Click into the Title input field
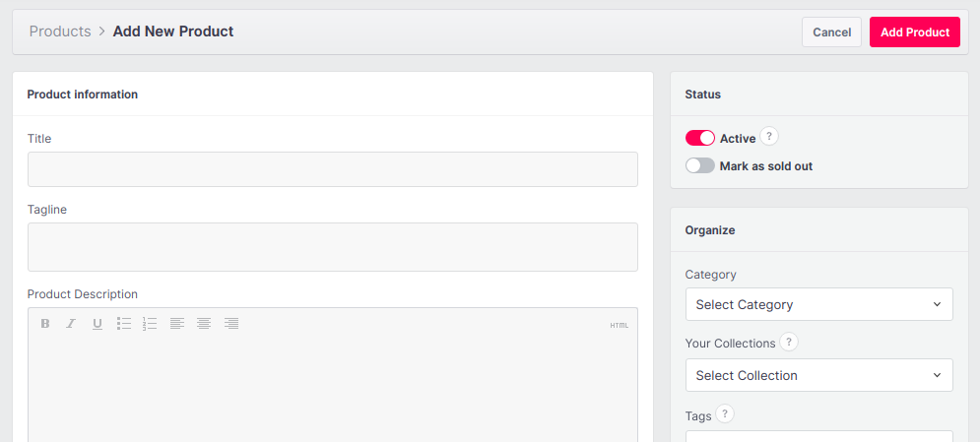980x442 pixels. tap(332, 169)
